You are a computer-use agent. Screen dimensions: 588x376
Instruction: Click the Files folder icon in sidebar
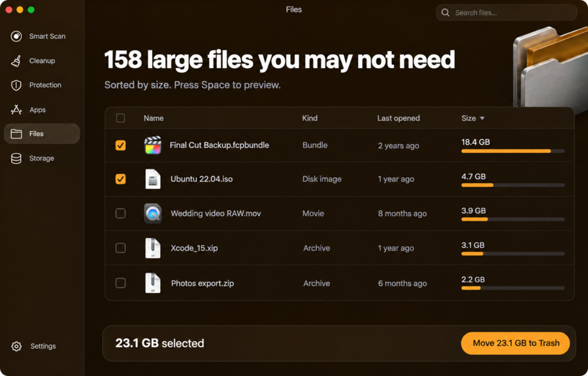point(16,133)
